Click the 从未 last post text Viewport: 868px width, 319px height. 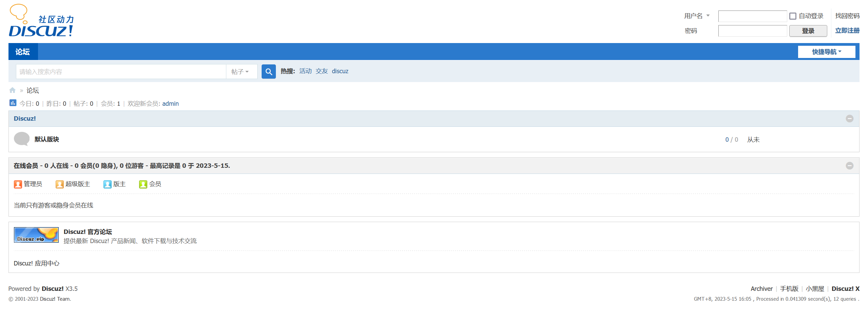pos(753,140)
